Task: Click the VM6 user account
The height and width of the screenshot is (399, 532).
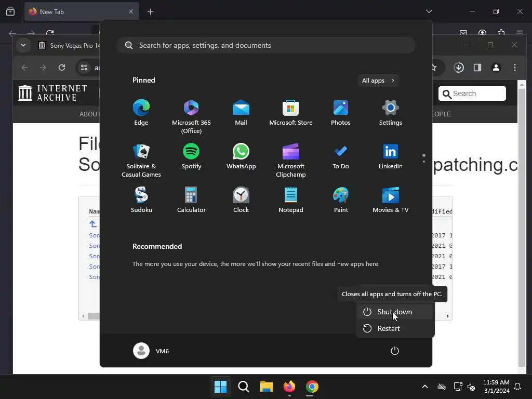Action: point(151,351)
